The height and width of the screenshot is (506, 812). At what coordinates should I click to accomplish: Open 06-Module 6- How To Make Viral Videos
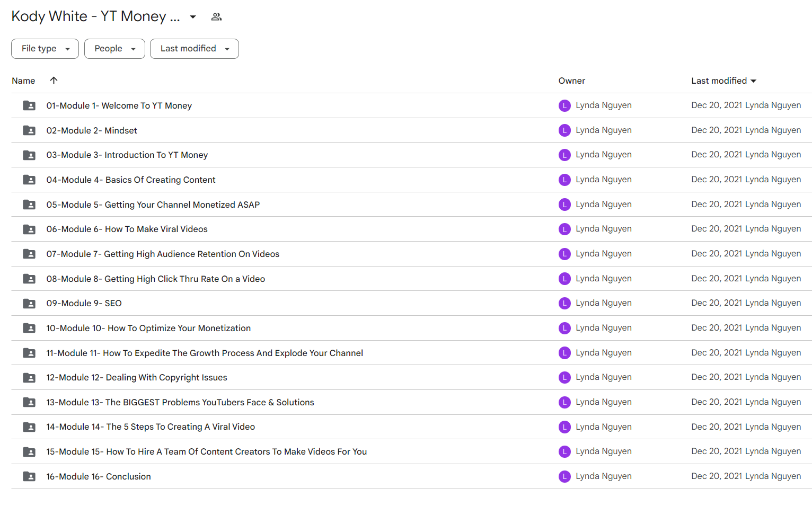click(x=127, y=229)
